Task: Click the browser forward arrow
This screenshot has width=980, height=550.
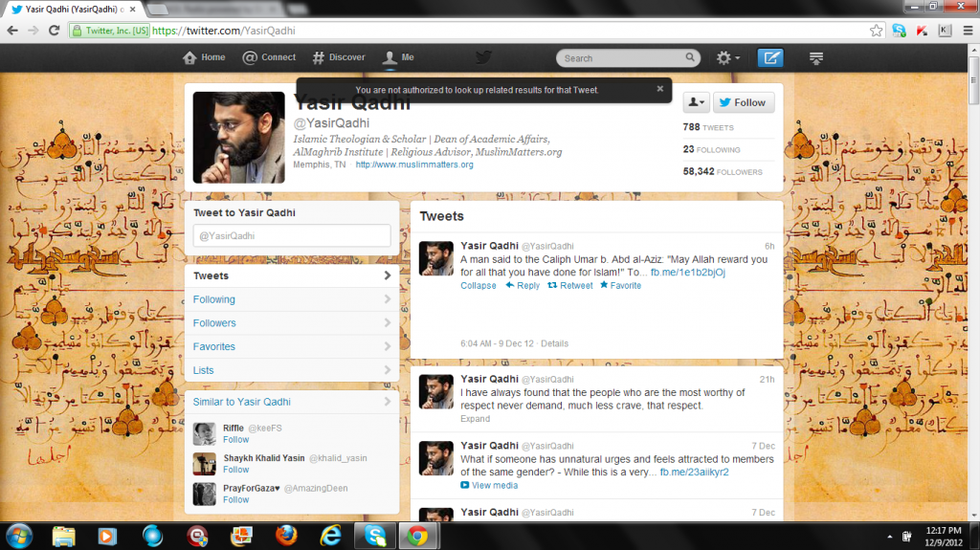Action: (x=33, y=30)
